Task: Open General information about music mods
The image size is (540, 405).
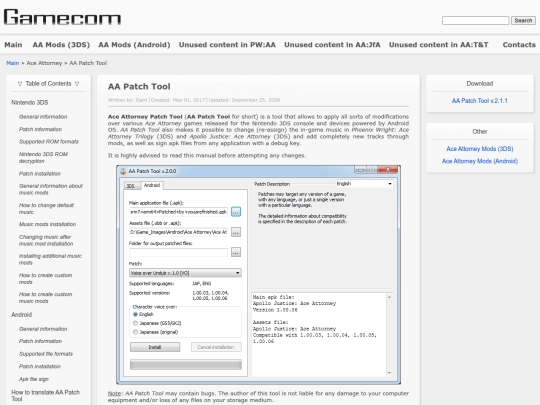Action: click(x=51, y=189)
